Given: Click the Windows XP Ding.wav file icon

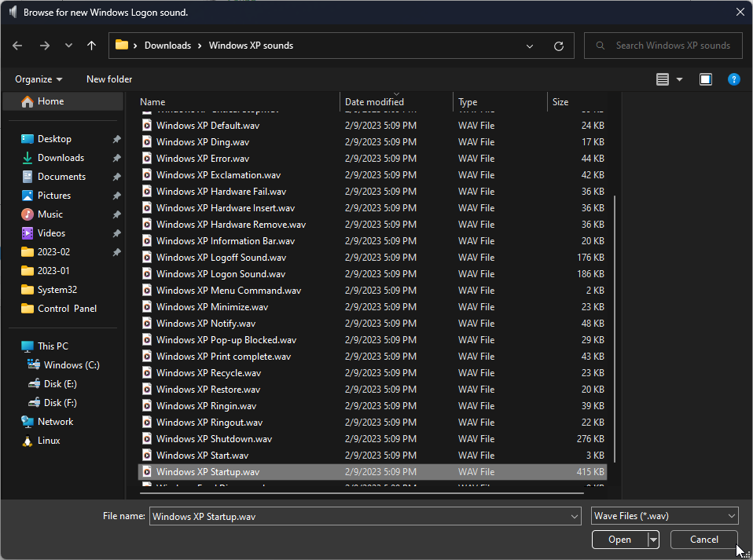Looking at the screenshot, I should point(147,142).
